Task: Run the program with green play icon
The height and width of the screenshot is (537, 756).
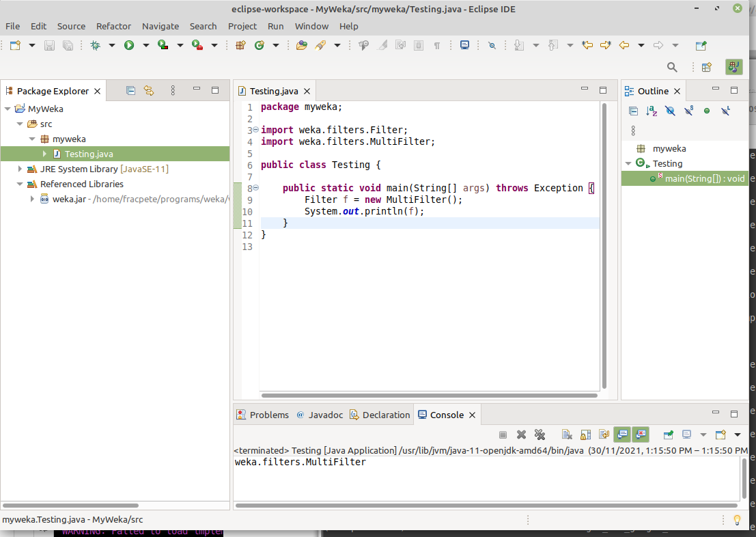Action: point(129,45)
